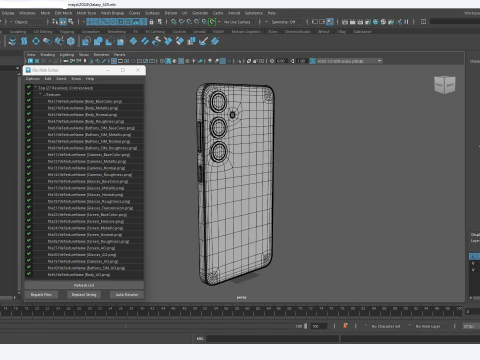
Task: Toggle wireframe view icon in the panel toolbar
Action: (162, 61)
